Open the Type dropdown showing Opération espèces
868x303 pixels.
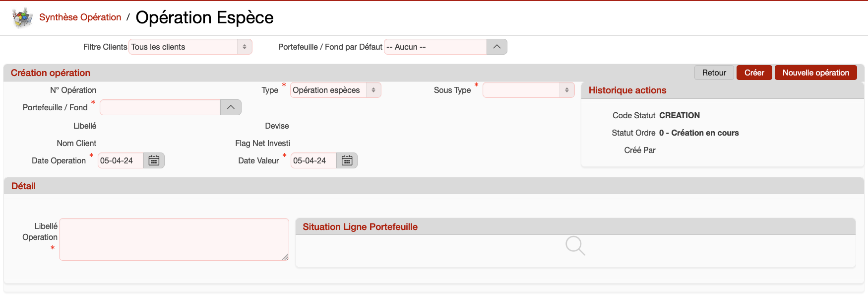pos(335,90)
